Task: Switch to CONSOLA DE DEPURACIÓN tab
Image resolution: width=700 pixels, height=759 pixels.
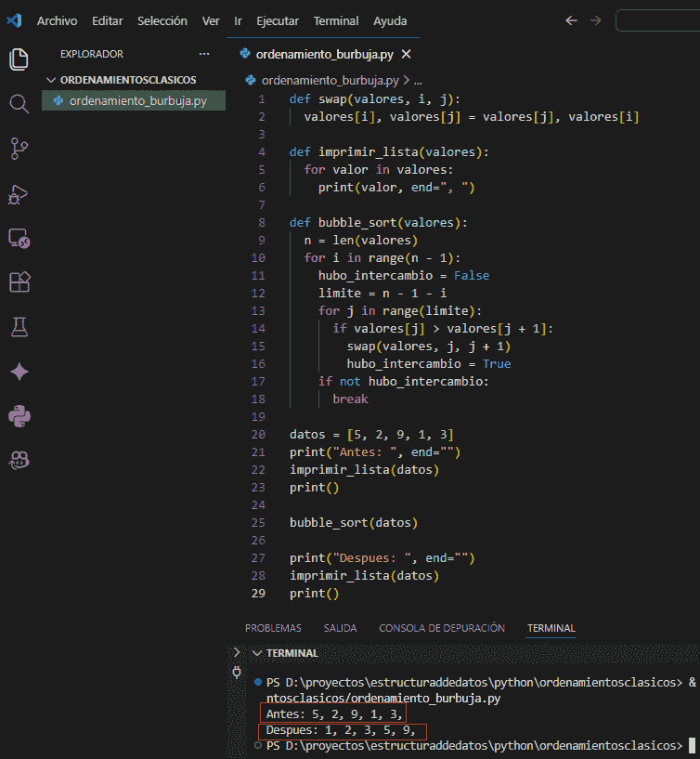Action: pyautogui.click(x=442, y=628)
